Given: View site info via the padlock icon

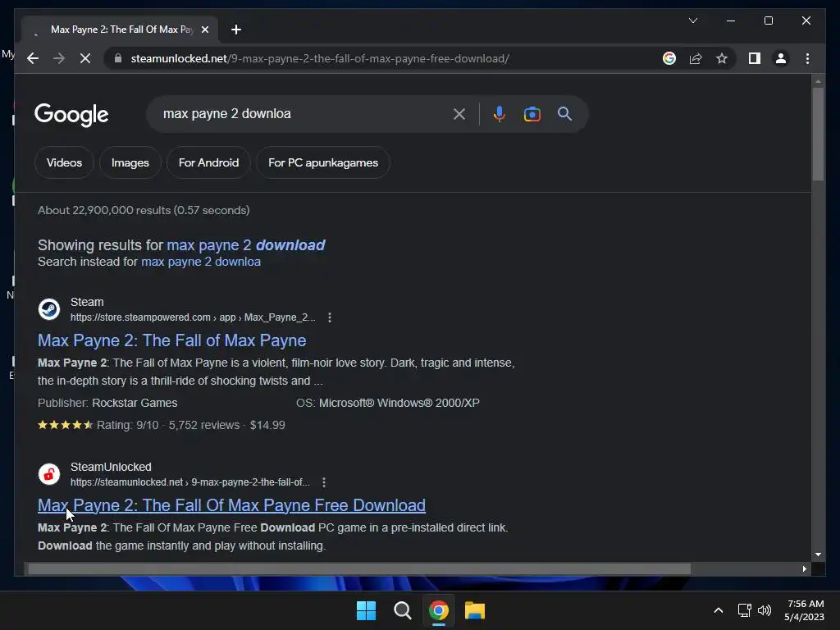Looking at the screenshot, I should 118,58.
